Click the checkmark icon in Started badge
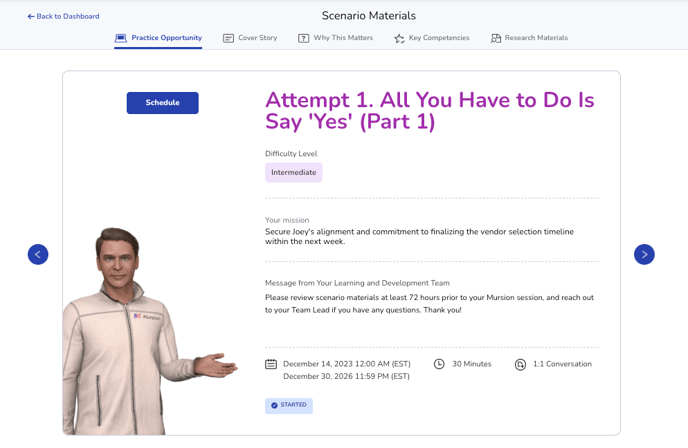This screenshot has width=688, height=448. tap(274, 406)
